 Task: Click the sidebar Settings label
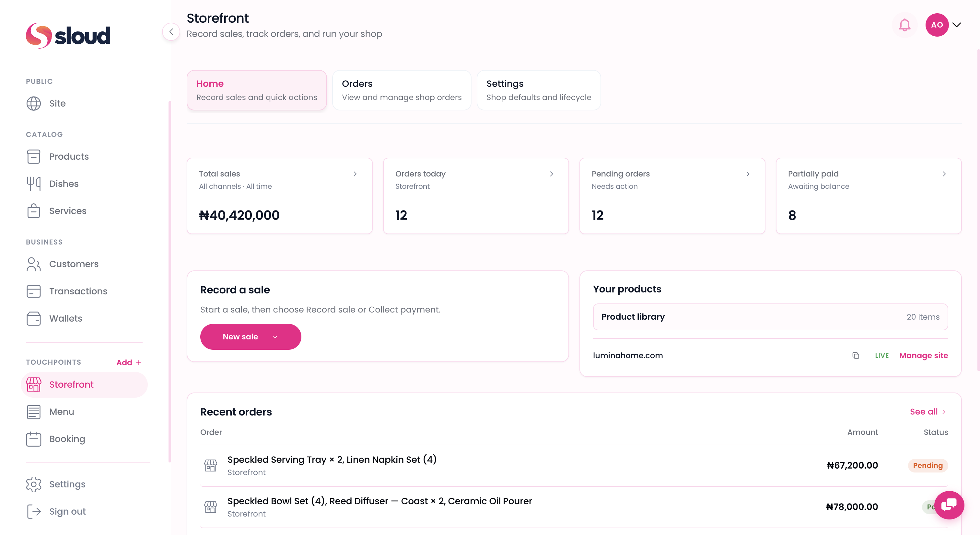[67, 484]
